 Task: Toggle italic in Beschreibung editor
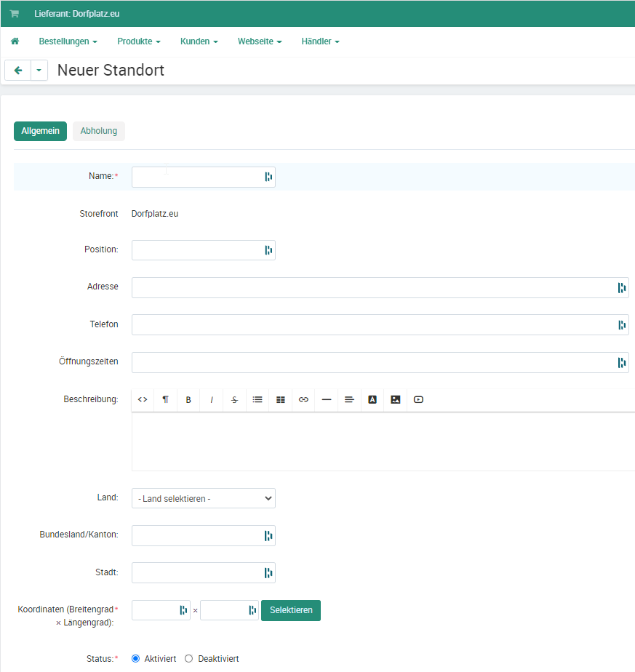coord(212,399)
